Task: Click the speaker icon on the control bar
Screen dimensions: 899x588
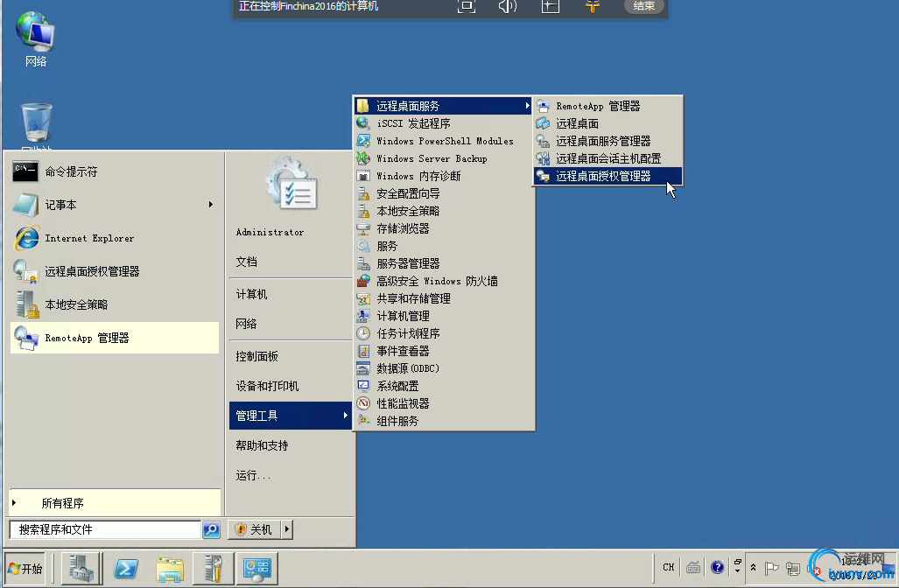Action: pyautogui.click(x=508, y=6)
